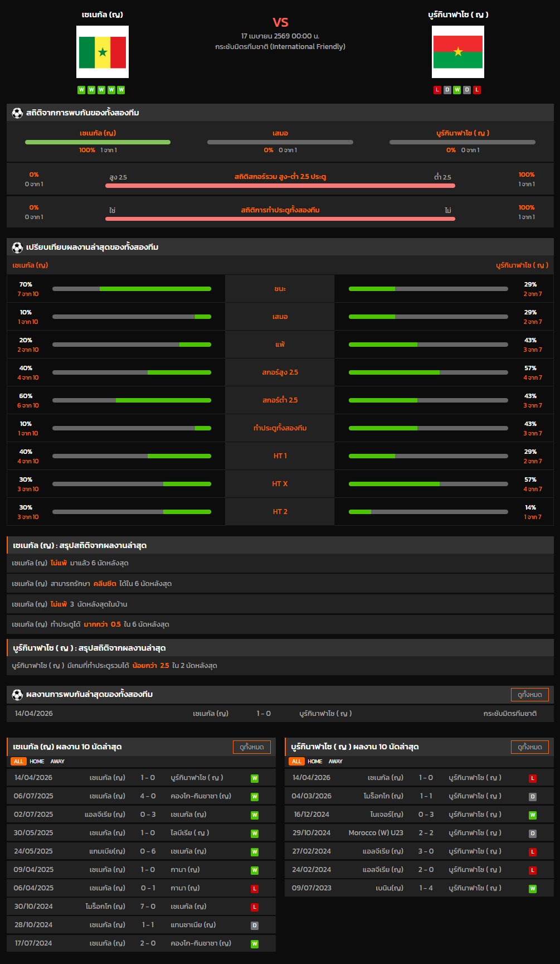This screenshot has width=560, height=964.
Task: Open view-all button for Burkina Faso last 10 matches
Action: pos(529,747)
